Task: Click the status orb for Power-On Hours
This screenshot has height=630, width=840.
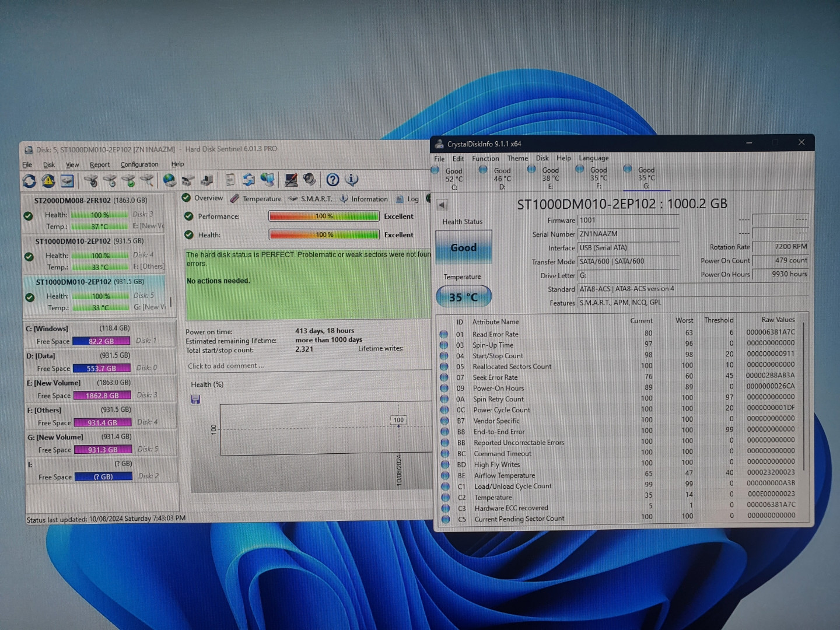Action: click(x=444, y=388)
